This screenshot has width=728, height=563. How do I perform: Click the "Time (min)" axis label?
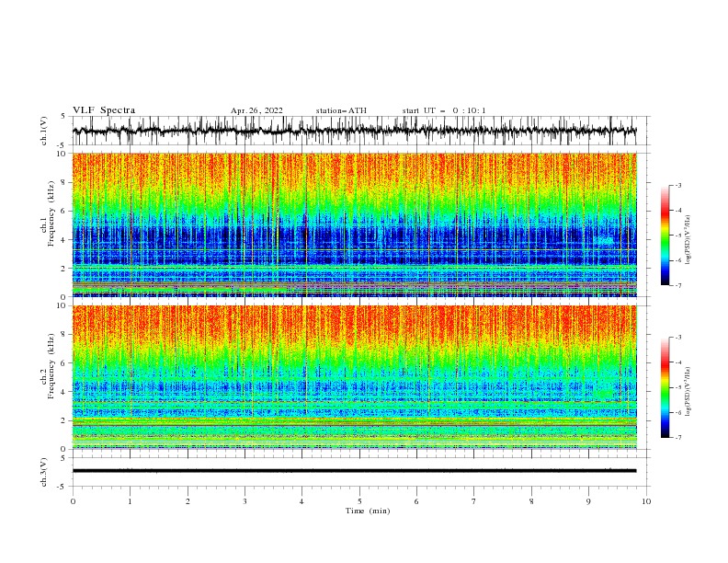(x=368, y=511)
